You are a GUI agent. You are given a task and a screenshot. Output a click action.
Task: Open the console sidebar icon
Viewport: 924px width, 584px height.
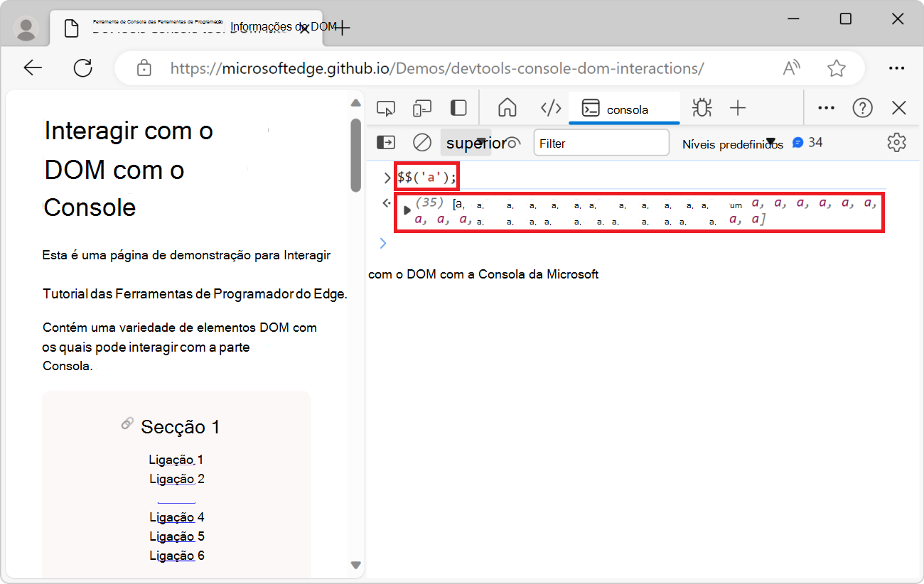(x=386, y=142)
